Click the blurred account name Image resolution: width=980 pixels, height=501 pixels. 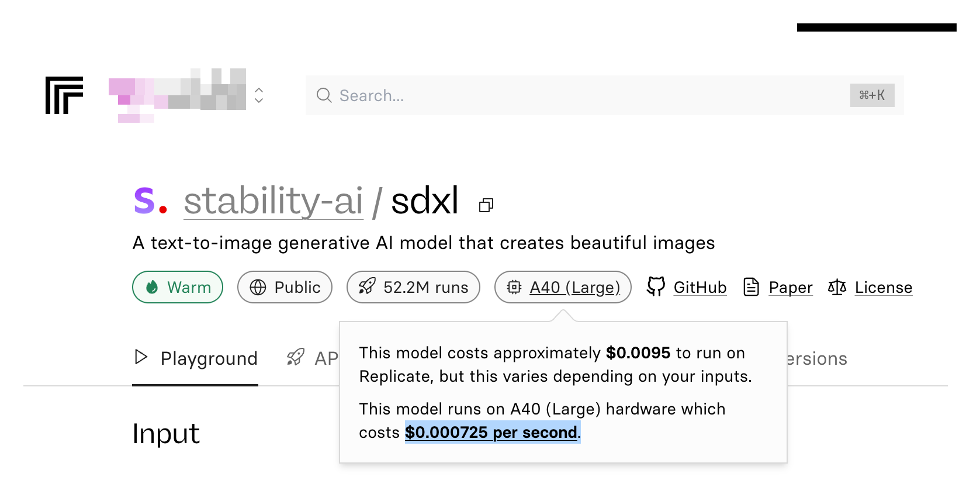pyautogui.click(x=177, y=95)
